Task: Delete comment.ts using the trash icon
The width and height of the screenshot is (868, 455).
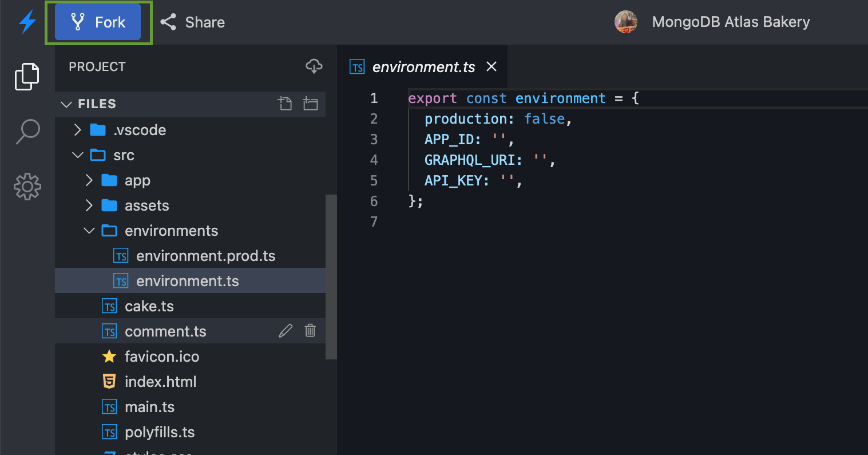Action: click(310, 331)
